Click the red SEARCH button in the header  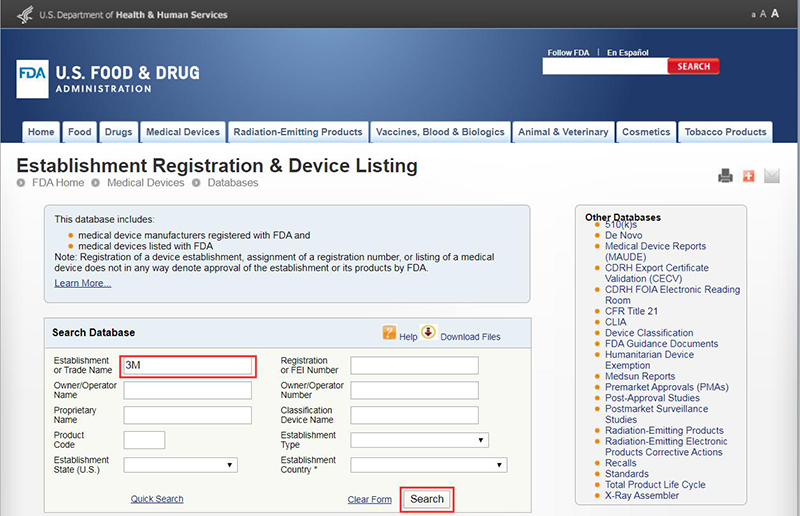(x=693, y=66)
